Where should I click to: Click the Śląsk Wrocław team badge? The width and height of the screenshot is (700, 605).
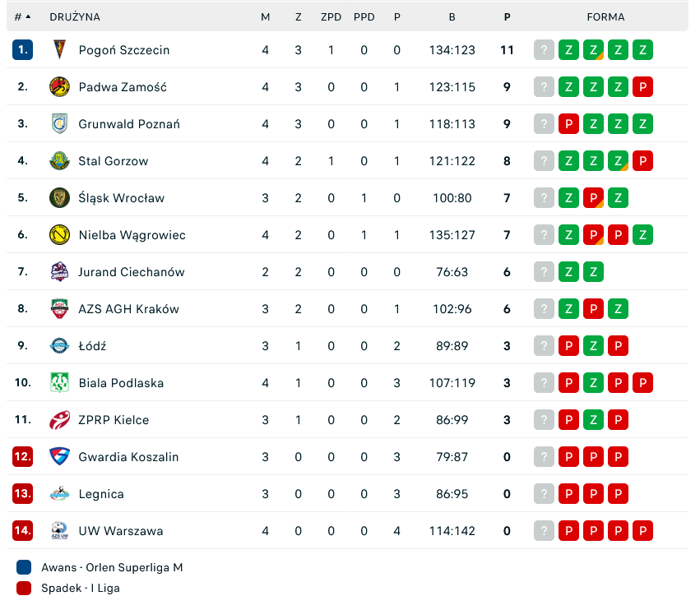[59, 198]
